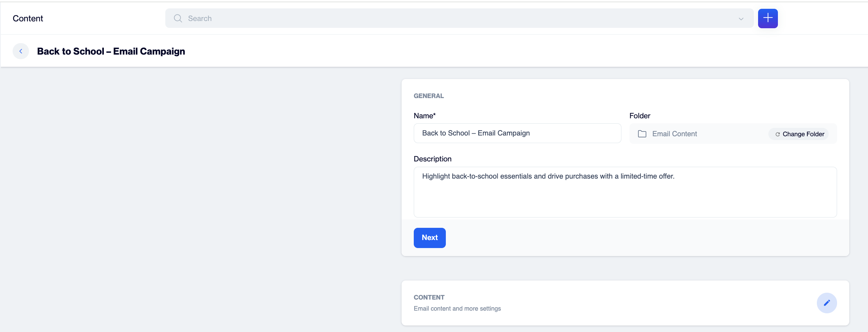Click the Email Content folder name

tap(674, 134)
